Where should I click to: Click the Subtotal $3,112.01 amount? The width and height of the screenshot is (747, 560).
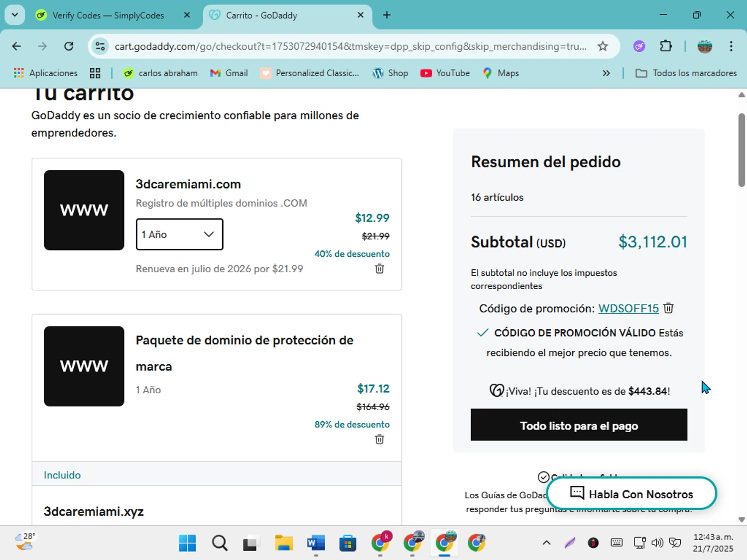coord(652,242)
